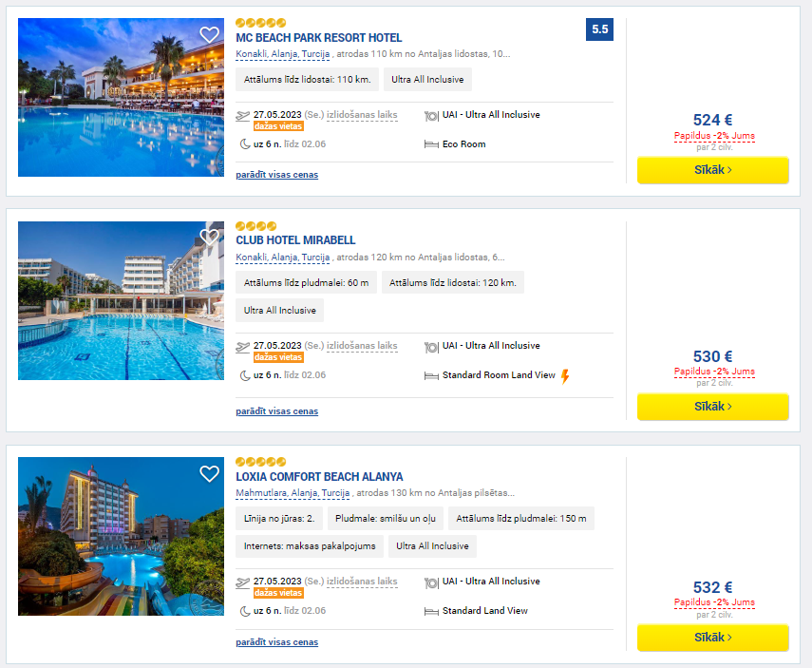The width and height of the screenshot is (812, 668).
Task: Show all prices for Club Hotel Mirabell
Action: click(277, 410)
